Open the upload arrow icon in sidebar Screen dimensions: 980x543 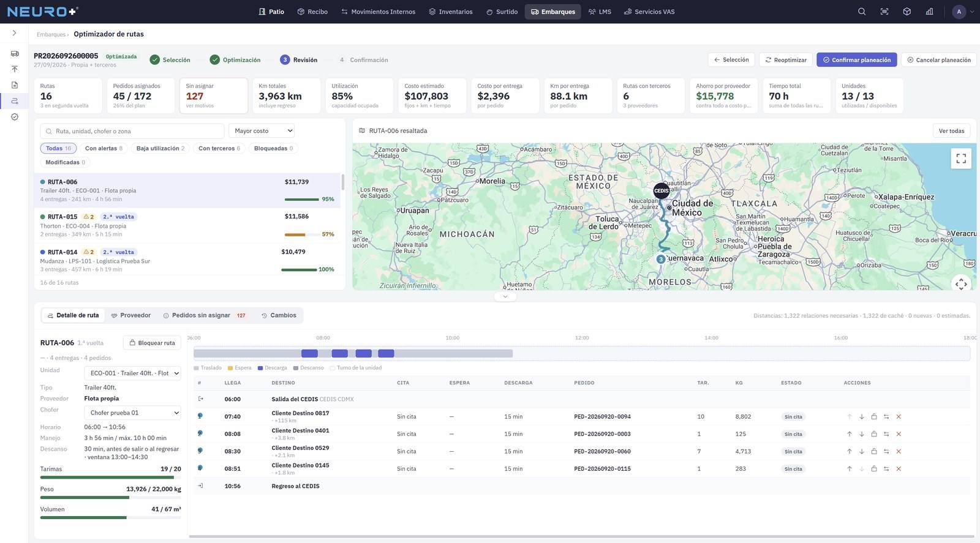(x=15, y=69)
